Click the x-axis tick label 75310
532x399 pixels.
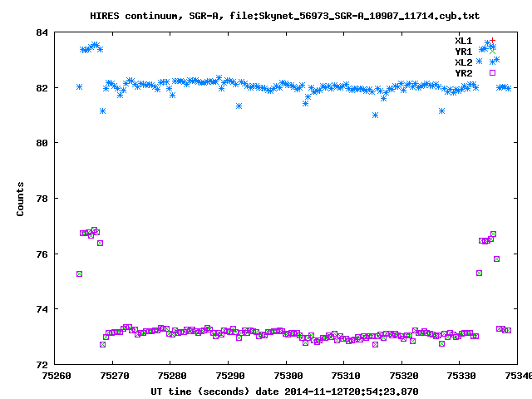[x=346, y=376]
